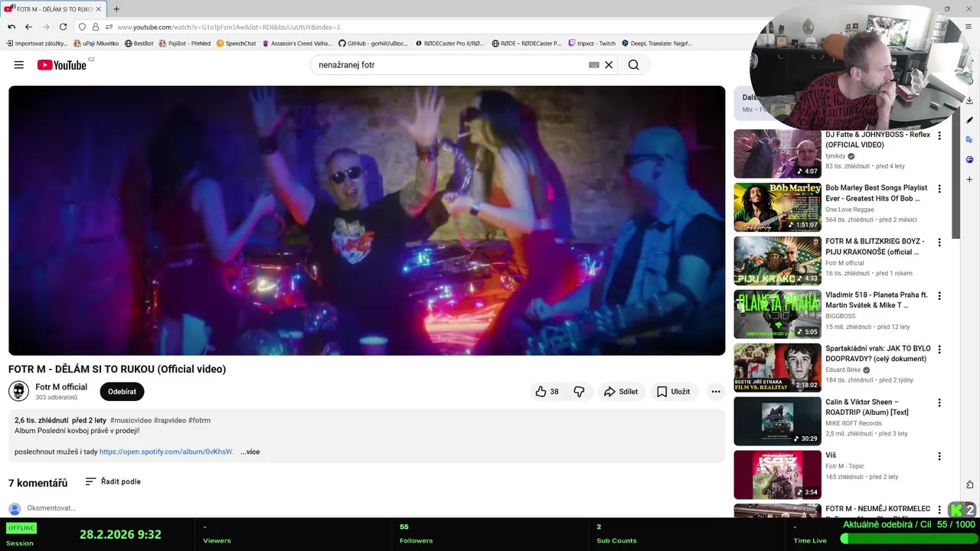Open options menu for Bob Marley playlist video
The height and width of the screenshot is (551, 980).
click(939, 189)
